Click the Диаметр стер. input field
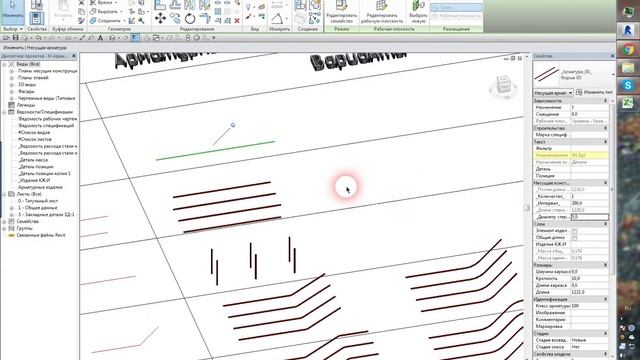The image size is (640, 360). pos(589,217)
